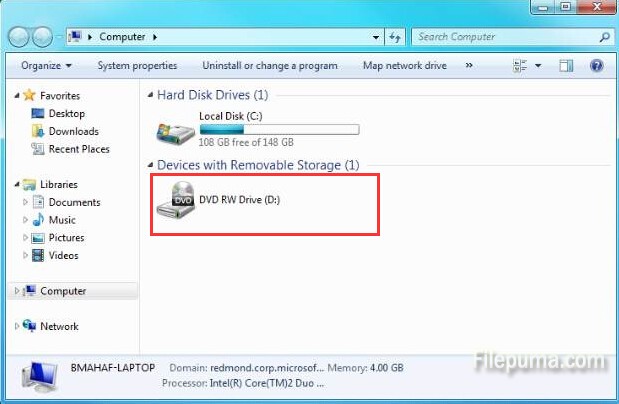This screenshot has width=619, height=404.
Task: Toggle the preview pane icon
Action: click(x=566, y=66)
